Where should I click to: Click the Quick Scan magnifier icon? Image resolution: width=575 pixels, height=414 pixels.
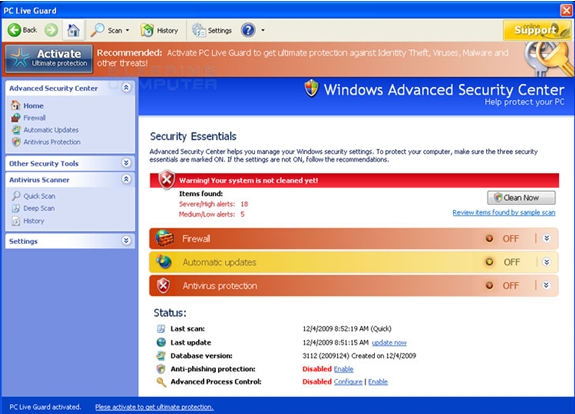tap(16, 196)
